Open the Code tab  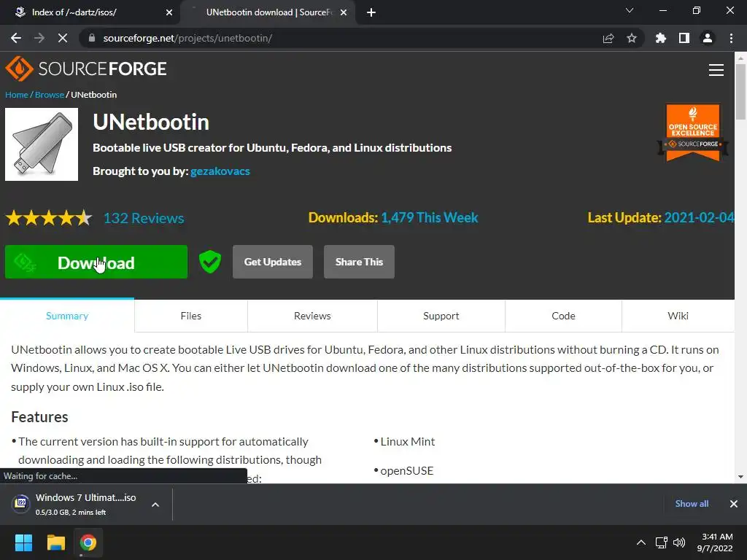click(563, 316)
